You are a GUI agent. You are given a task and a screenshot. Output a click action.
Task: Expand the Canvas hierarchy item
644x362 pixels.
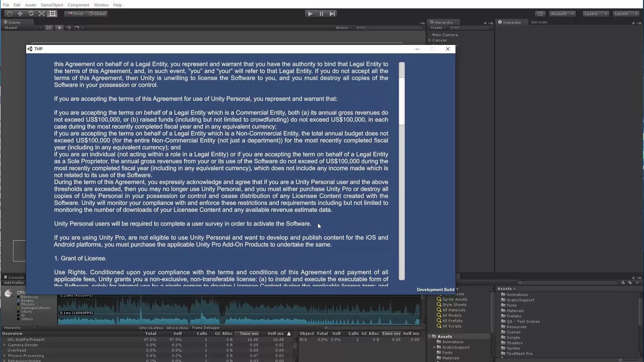430,40
